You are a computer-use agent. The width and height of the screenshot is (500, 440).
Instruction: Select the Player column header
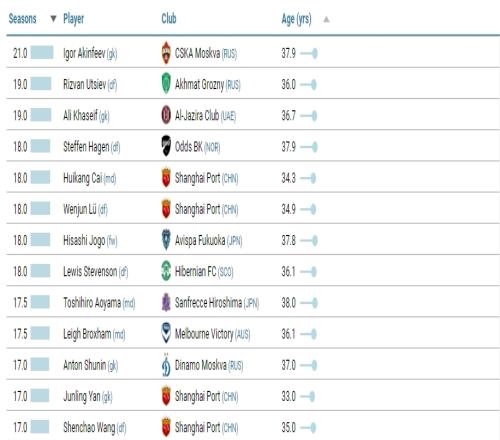[74, 19]
